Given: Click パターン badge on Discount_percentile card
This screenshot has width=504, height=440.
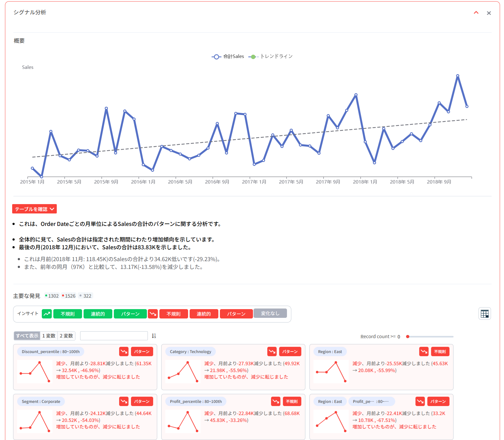Looking at the screenshot, I should tap(142, 352).
